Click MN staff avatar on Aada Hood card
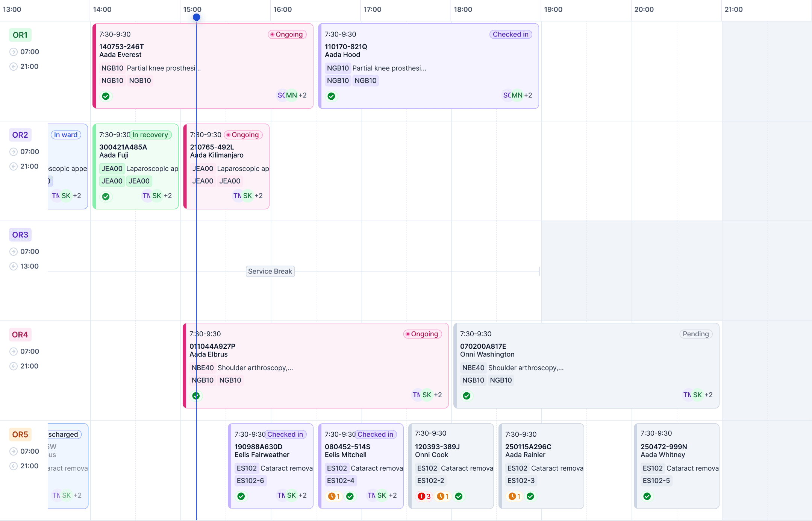Image resolution: width=812 pixels, height=521 pixels. tap(517, 96)
